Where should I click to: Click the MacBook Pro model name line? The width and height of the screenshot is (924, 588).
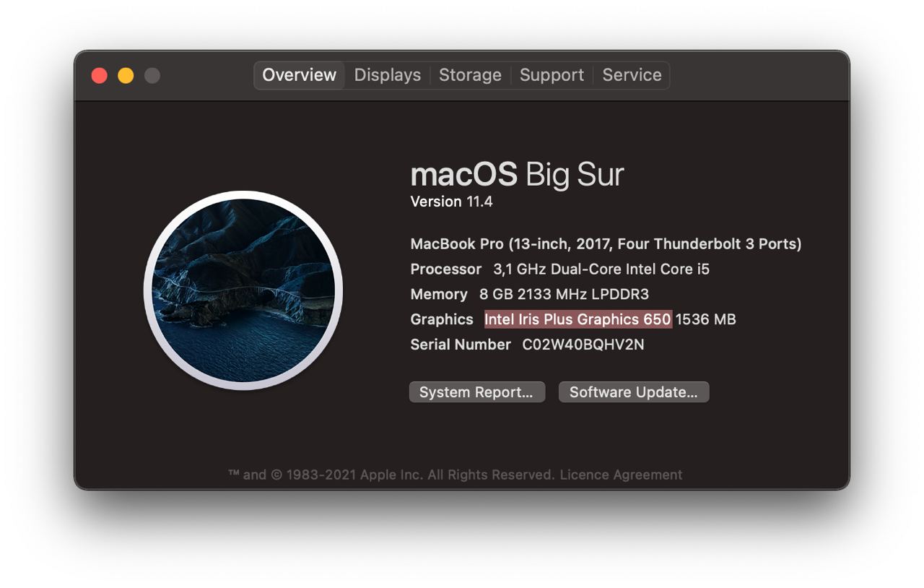pyautogui.click(x=606, y=244)
